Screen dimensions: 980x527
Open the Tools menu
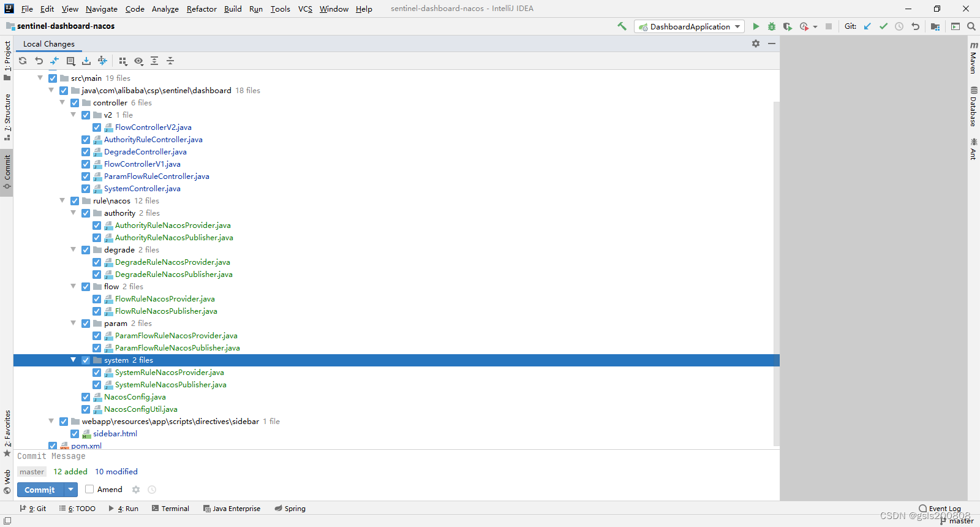coord(281,9)
